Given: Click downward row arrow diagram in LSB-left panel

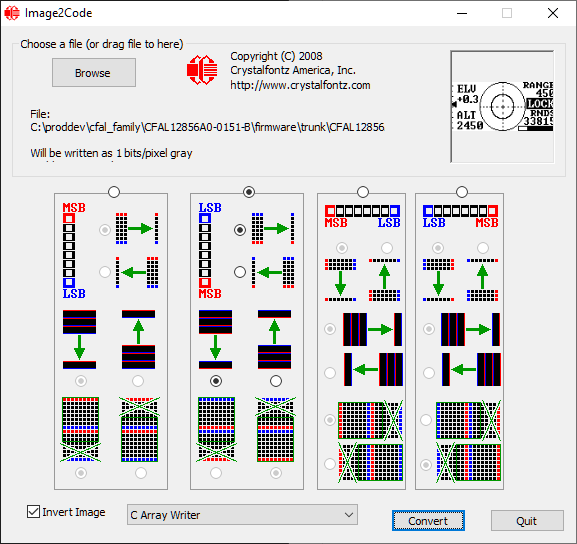Looking at the screenshot, I should pos(438,280).
